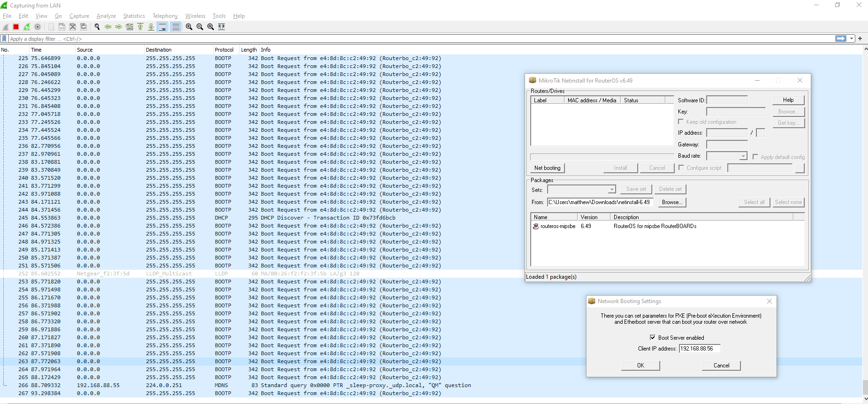Click the Net booting button
This screenshot has height=404, width=868.
tap(548, 168)
